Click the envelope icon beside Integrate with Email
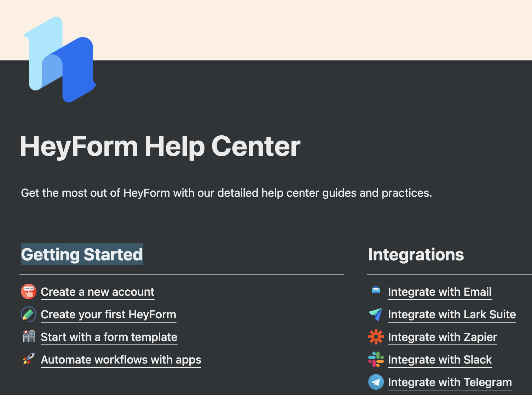This screenshot has height=395, width=532. tap(376, 290)
